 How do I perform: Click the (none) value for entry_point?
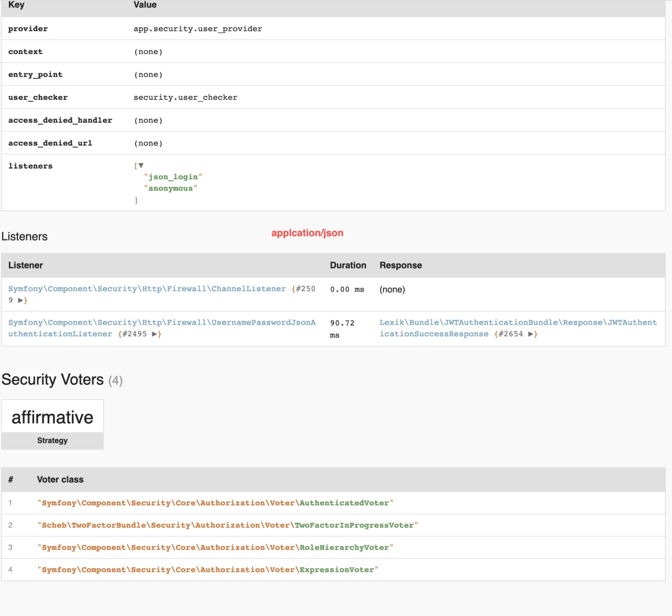pos(148,75)
